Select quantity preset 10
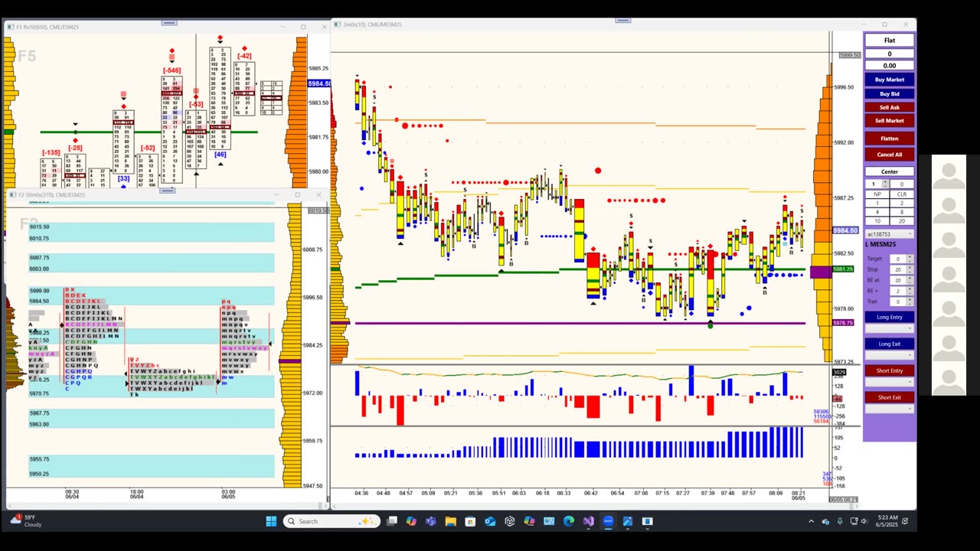Image resolution: width=980 pixels, height=551 pixels. click(877, 221)
